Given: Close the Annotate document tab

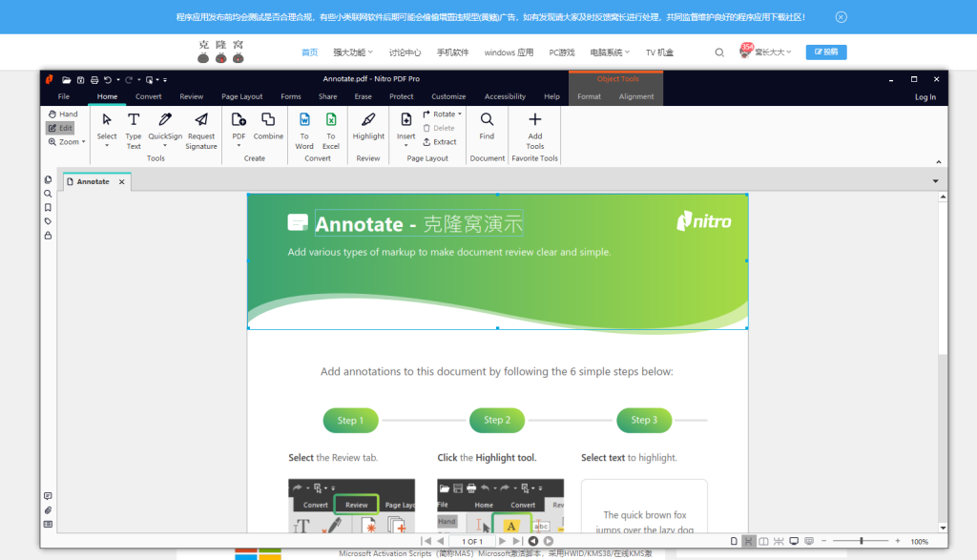Looking at the screenshot, I should pos(122,182).
